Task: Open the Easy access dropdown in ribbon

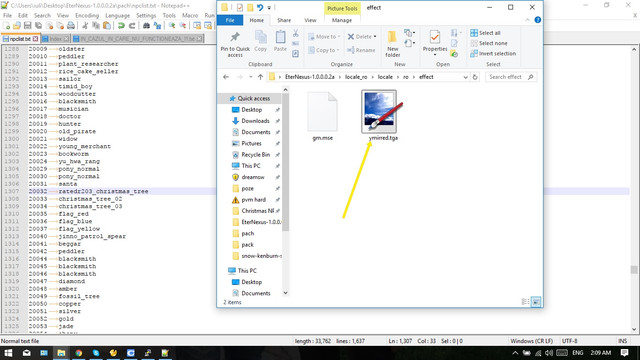Action: 409,43
